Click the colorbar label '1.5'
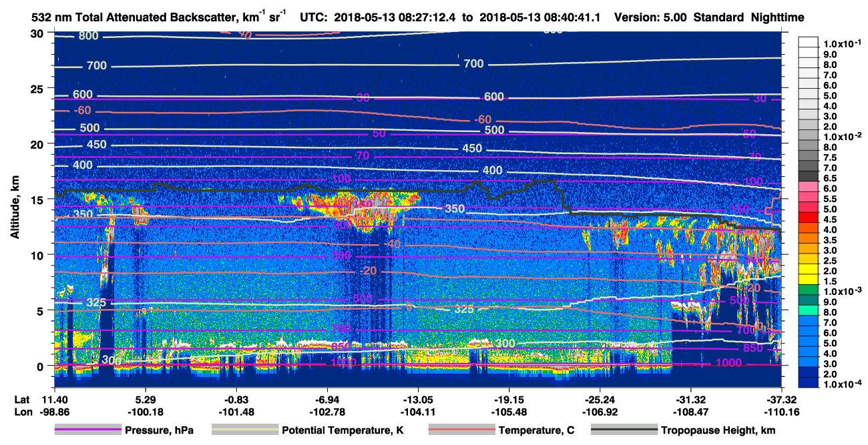 click(x=831, y=281)
